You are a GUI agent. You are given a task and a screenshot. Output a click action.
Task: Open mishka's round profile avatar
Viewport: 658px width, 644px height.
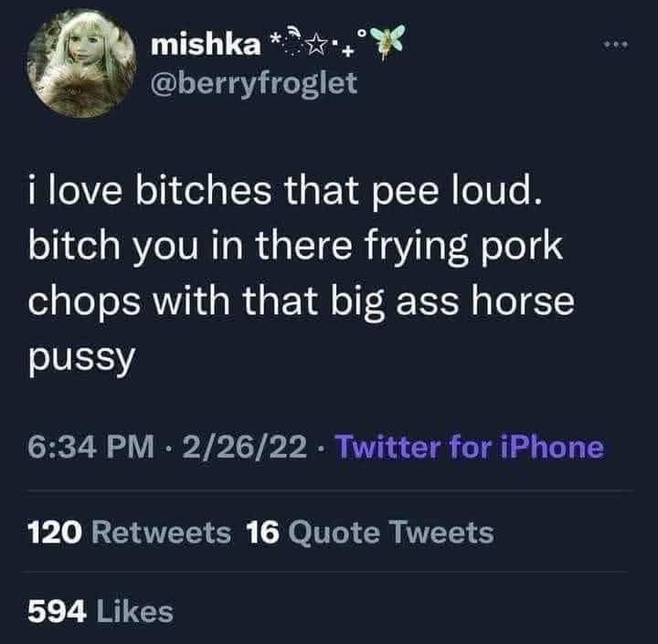(82, 63)
